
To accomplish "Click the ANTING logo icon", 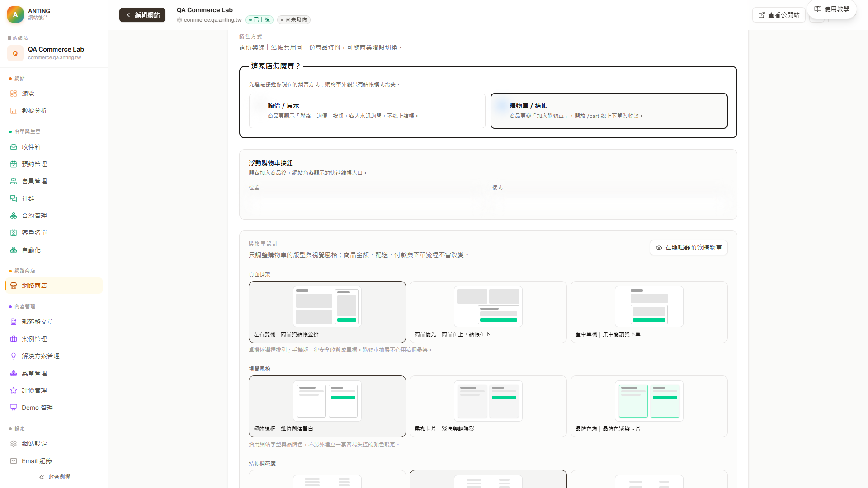I will tap(15, 14).
